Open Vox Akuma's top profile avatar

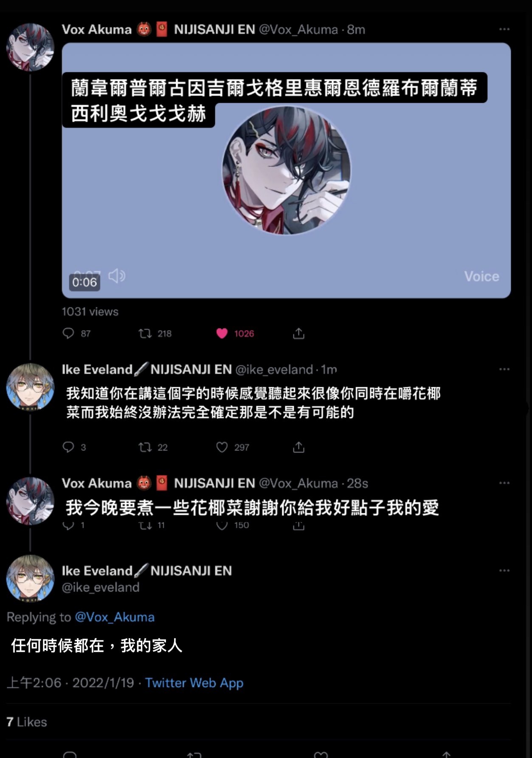(x=30, y=47)
